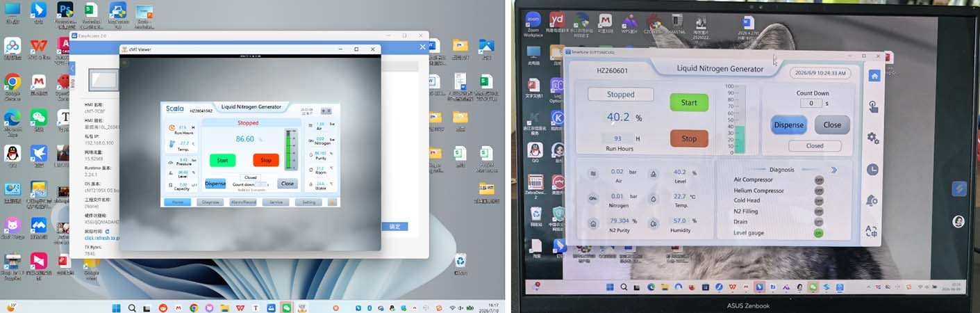Image resolution: width=980 pixels, height=313 pixels.
Task: Open language switch icon in right sidebar
Action: (x=872, y=232)
